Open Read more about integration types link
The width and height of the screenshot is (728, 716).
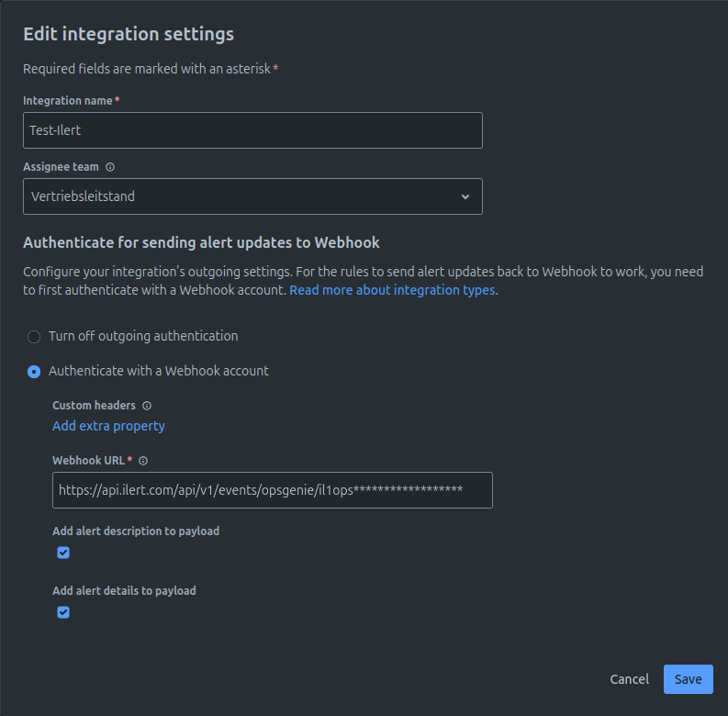pos(392,290)
